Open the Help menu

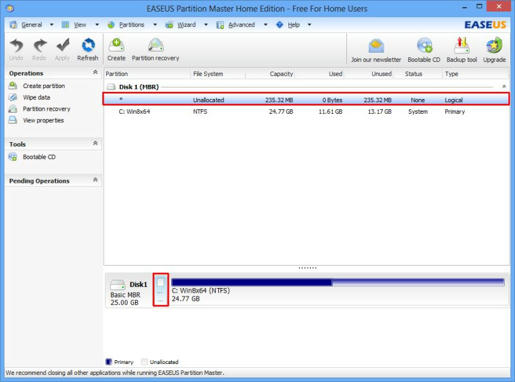294,25
